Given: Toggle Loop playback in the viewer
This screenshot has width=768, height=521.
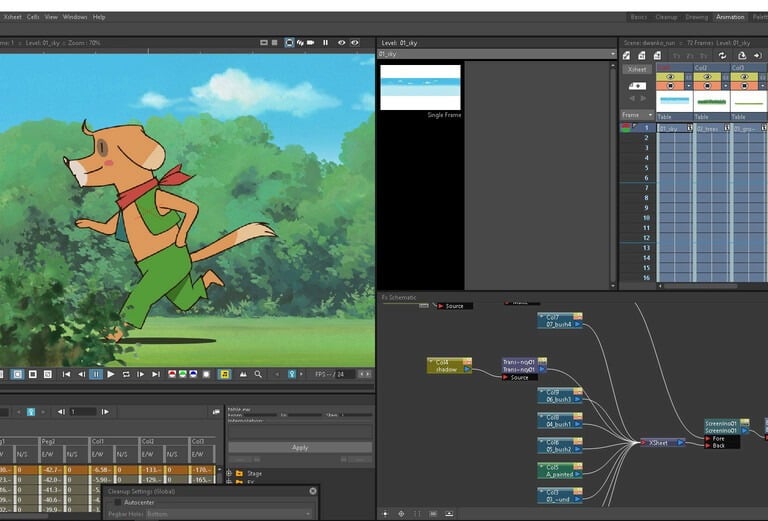Looking at the screenshot, I should (125, 374).
